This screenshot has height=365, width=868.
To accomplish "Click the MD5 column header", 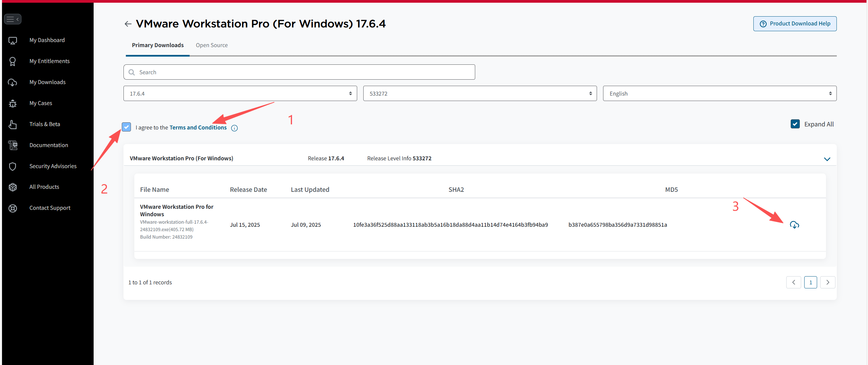I will tap(672, 189).
